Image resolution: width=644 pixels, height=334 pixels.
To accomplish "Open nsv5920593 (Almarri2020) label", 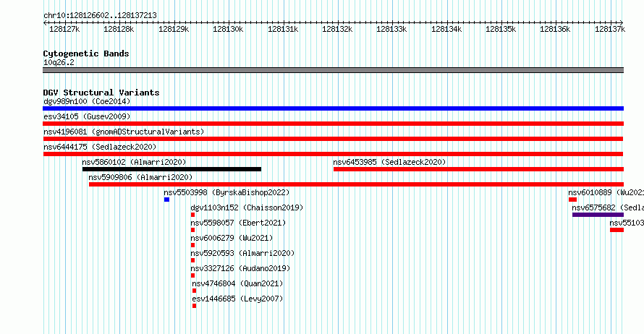I will (x=242, y=253).
